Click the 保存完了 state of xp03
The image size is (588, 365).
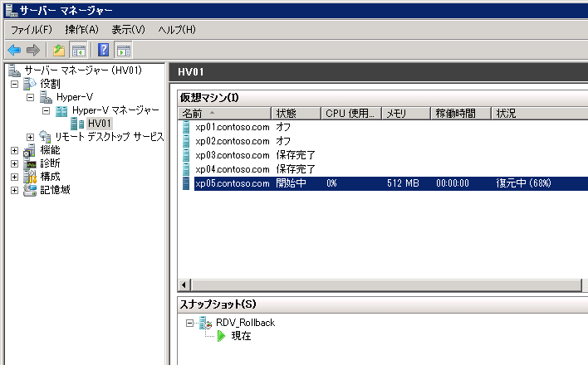[x=296, y=155]
